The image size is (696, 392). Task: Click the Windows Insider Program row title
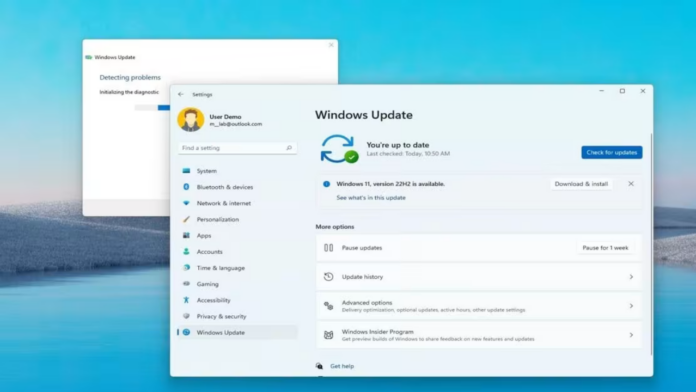click(377, 332)
